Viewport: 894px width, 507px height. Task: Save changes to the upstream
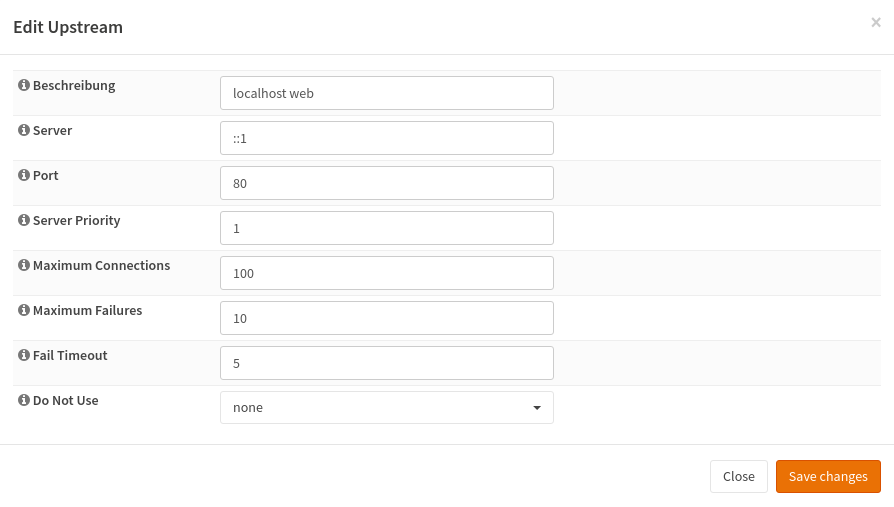click(828, 477)
